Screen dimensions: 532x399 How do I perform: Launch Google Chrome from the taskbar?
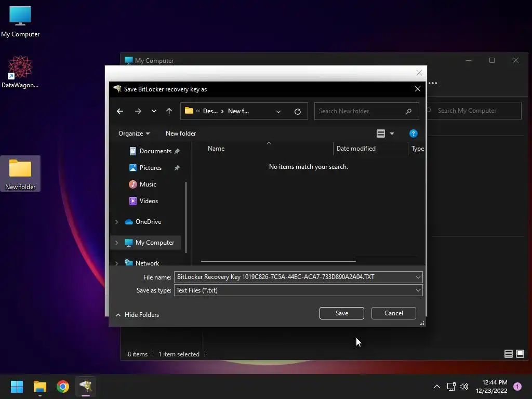[x=63, y=387]
